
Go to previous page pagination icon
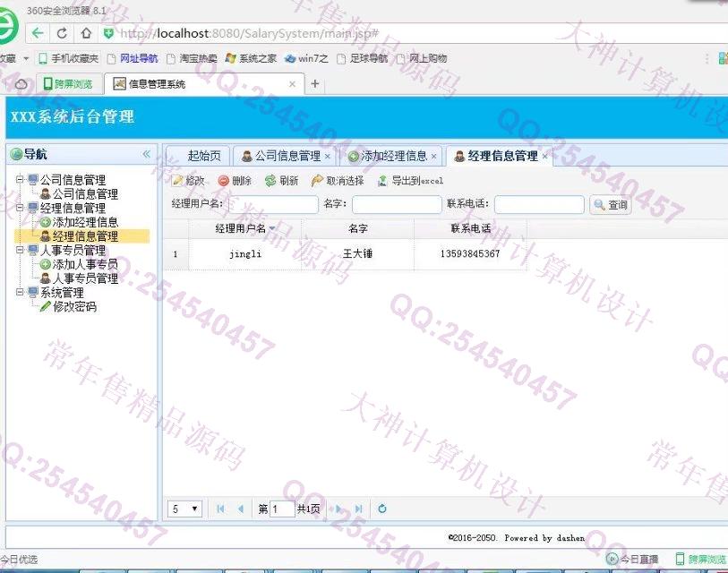241,509
